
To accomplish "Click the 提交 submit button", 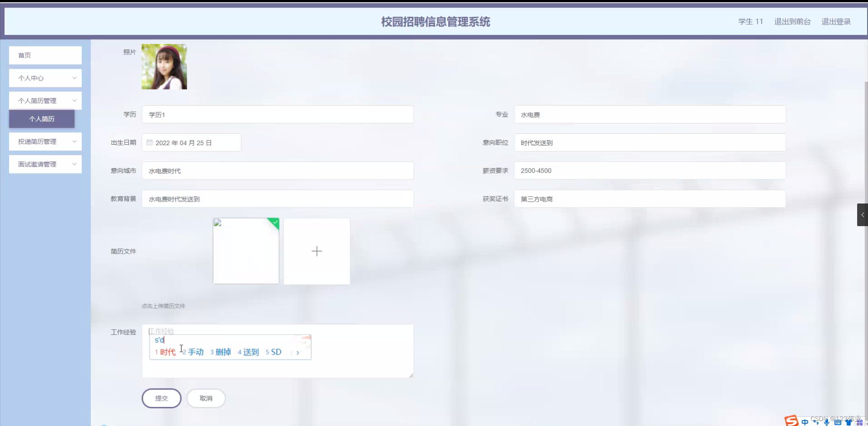I will (x=161, y=398).
